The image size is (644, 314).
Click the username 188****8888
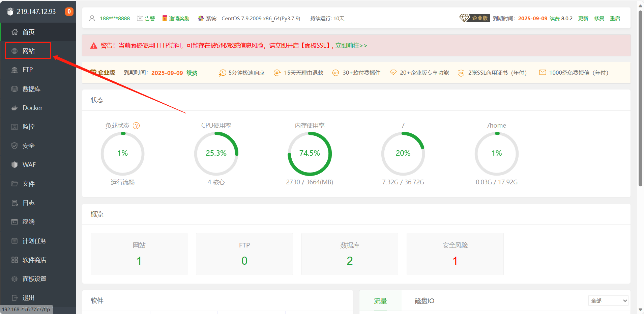pos(115,18)
